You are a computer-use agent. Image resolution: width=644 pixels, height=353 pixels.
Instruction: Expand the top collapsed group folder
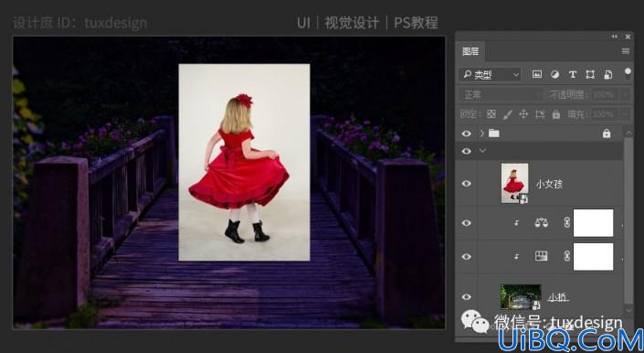(482, 134)
